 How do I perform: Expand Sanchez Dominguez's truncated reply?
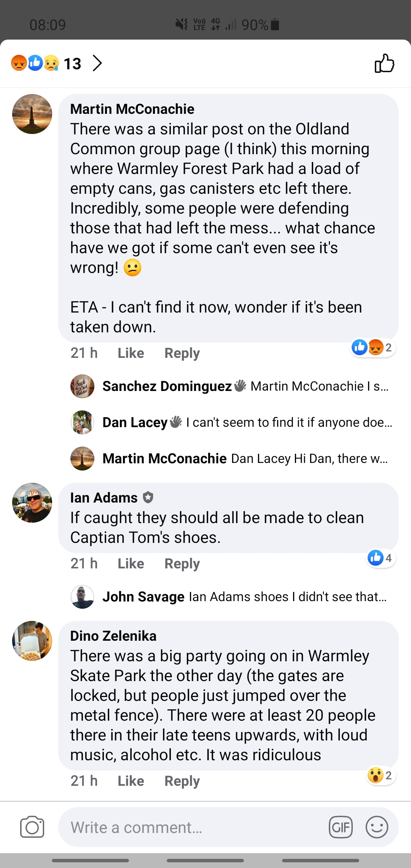tap(320, 386)
